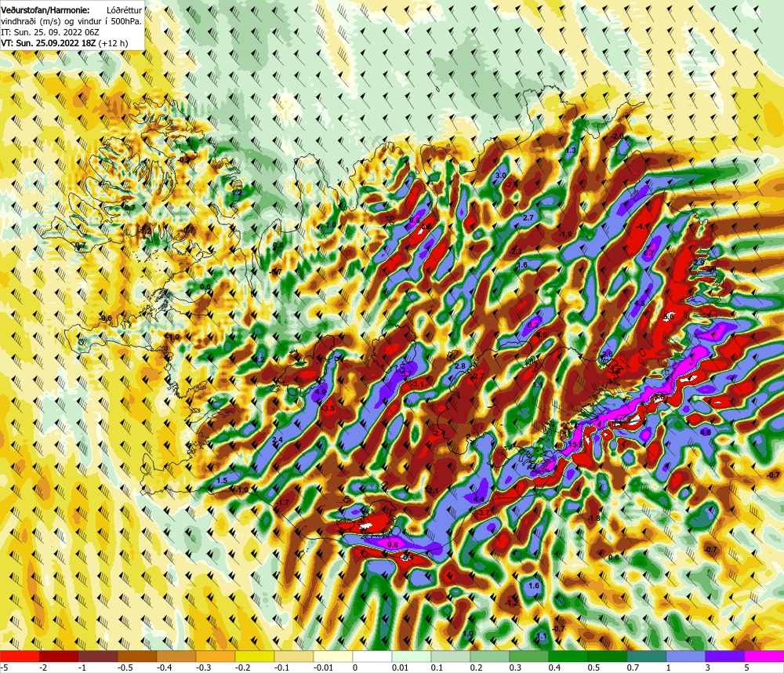Click the -0.4 tick label on the legend
Viewport: 784px width, 673px height.
tap(164, 667)
